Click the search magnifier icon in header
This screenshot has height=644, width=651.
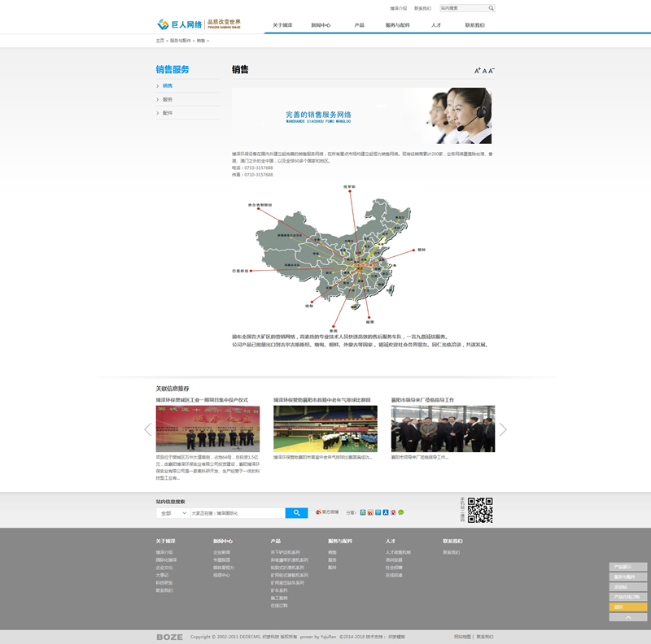tap(491, 8)
